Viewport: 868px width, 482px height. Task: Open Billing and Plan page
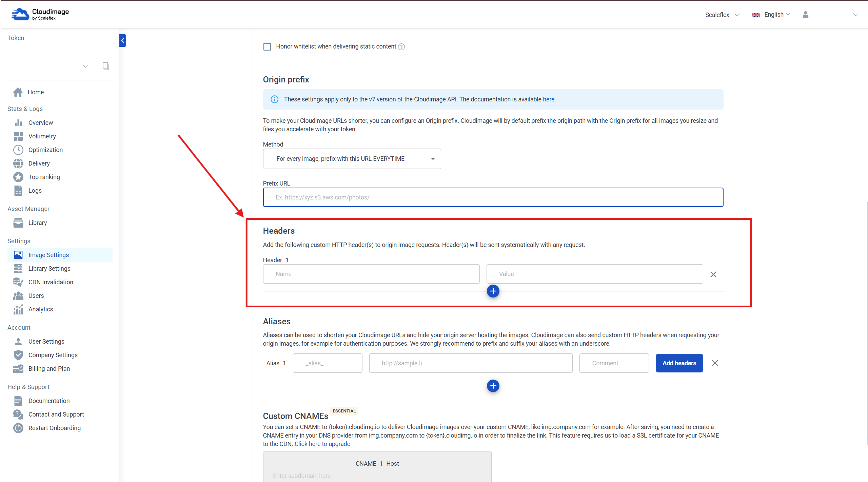[49, 368]
